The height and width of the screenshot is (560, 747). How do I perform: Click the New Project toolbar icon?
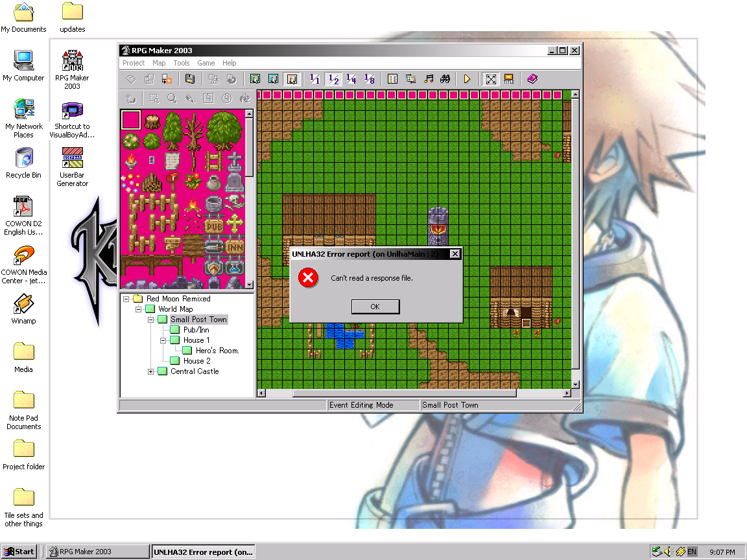pos(131,79)
